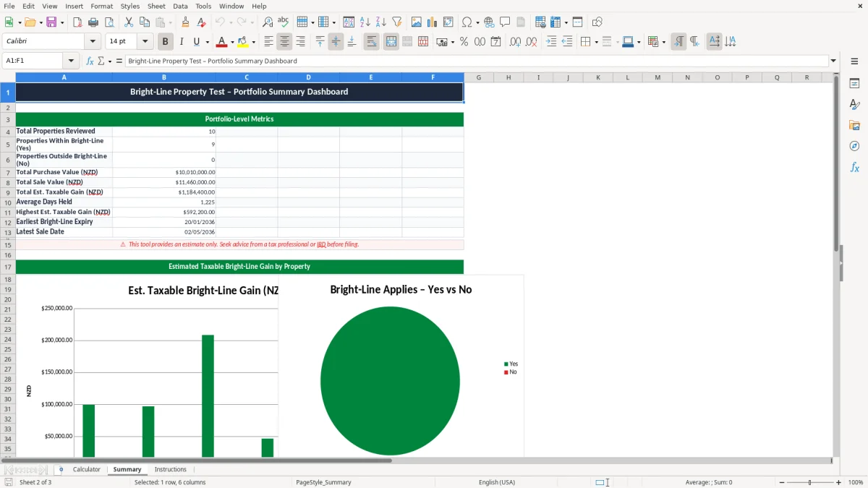
Task: Open the Borders dropdown arrow
Action: [596, 42]
